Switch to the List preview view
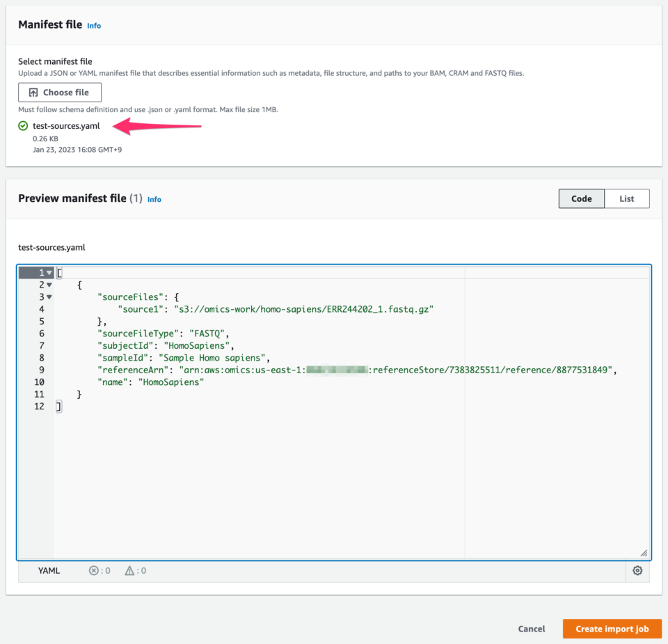Screen dimensions: 668x644 tap(626, 198)
